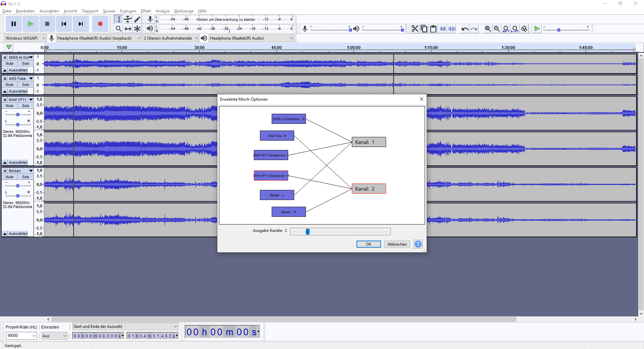Open the Spuren menu

[x=109, y=11]
